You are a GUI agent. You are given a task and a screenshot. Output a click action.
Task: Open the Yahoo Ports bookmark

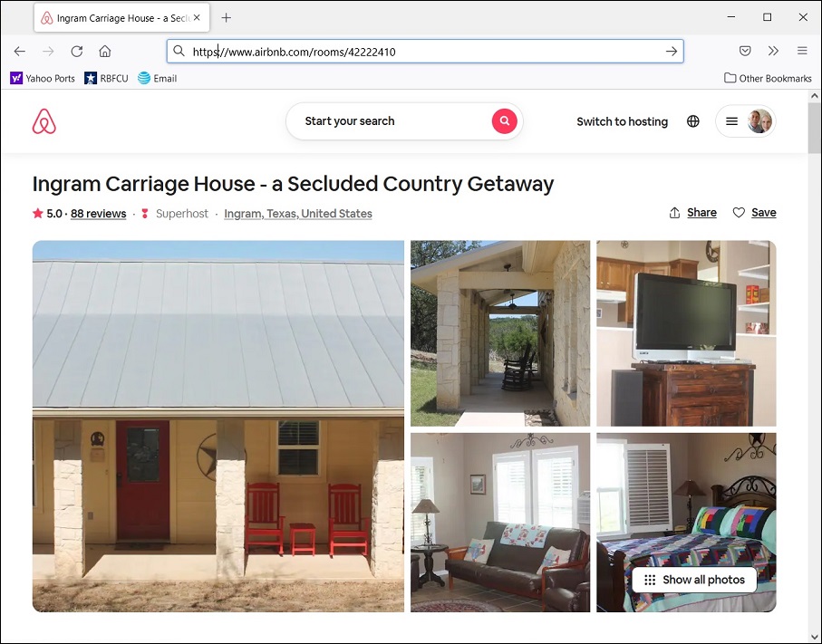(x=43, y=79)
